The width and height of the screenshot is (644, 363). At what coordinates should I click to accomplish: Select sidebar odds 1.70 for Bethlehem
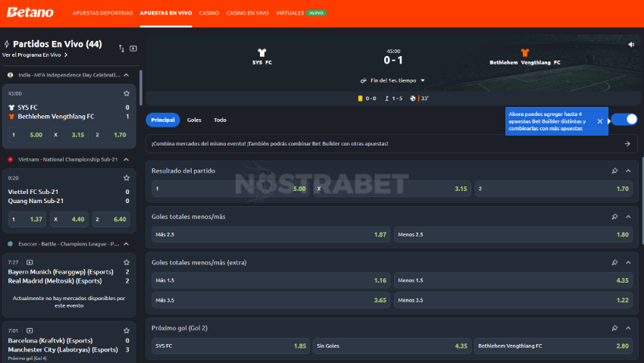coord(111,135)
